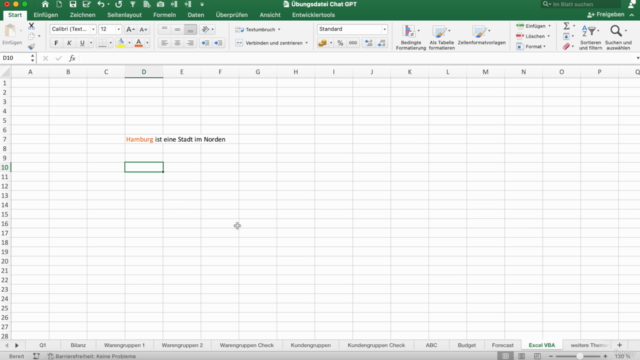Center text horizontally
Viewport: 640px width, 360px height.
pos(177,43)
